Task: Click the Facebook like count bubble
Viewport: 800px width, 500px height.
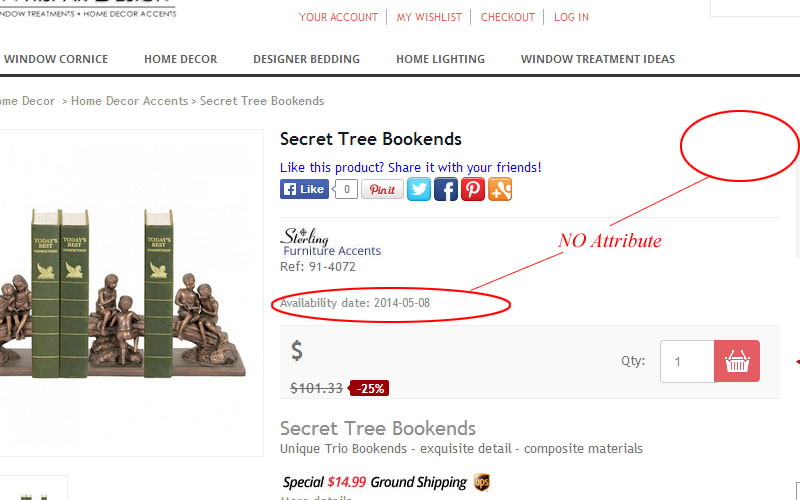Action: coord(346,189)
